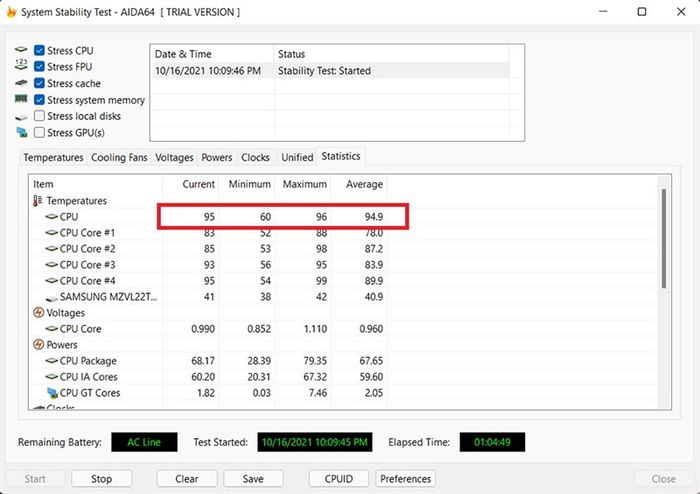Click the Item column header
Screen dimensions: 700x494
pyautogui.click(x=96, y=184)
